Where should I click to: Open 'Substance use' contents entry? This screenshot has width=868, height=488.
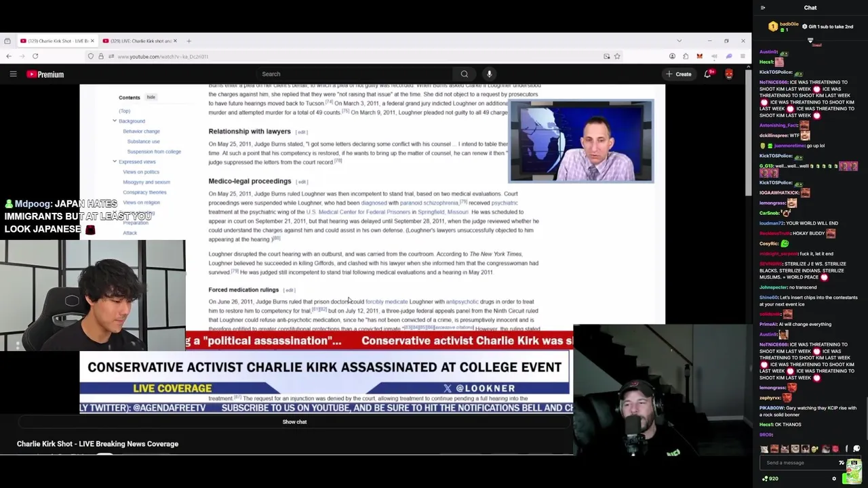(143, 142)
